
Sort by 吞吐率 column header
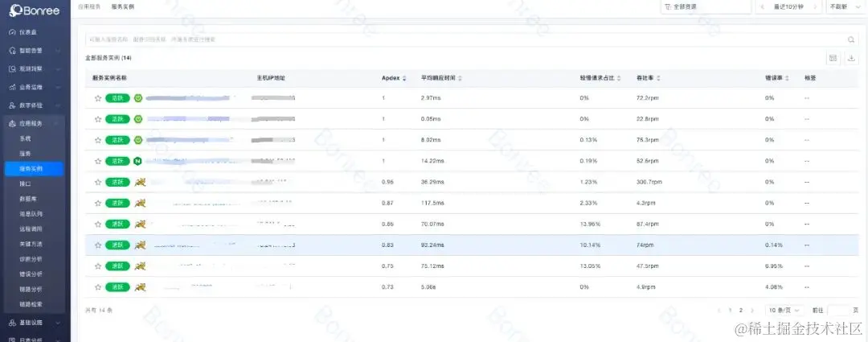click(649, 79)
